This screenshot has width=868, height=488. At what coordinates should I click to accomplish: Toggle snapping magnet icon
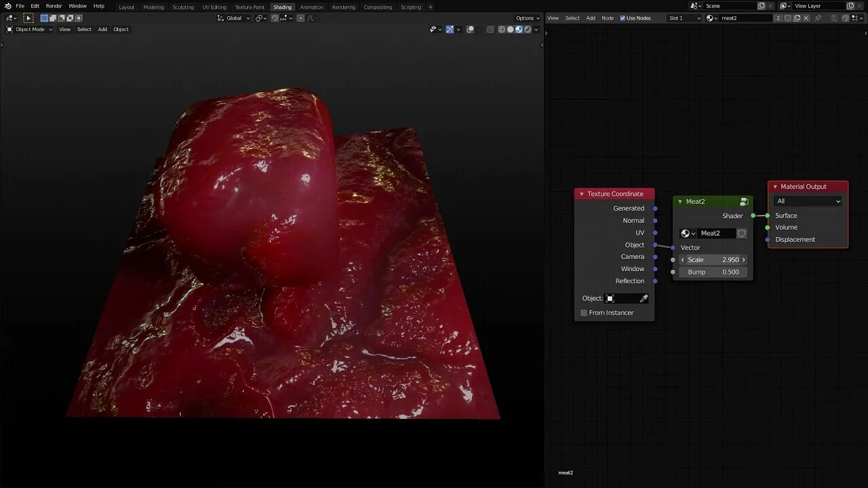click(275, 18)
